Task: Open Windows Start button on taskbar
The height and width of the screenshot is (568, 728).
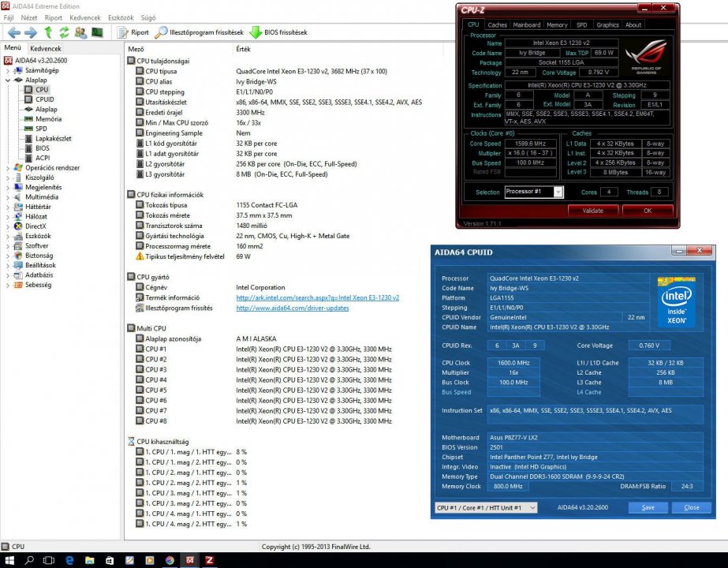Action: [x=9, y=561]
